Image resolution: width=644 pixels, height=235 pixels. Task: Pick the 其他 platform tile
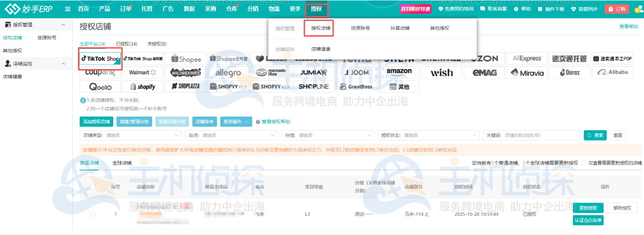(x=399, y=86)
